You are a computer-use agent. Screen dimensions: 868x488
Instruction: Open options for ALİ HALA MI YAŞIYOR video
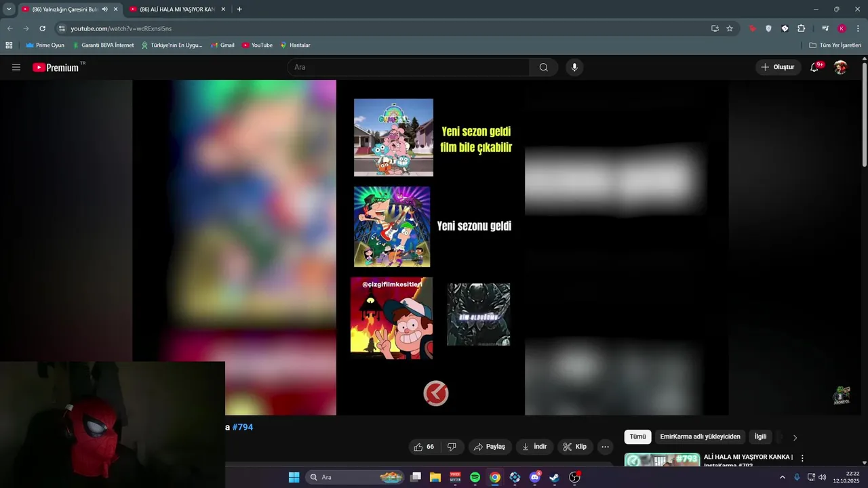(x=802, y=458)
